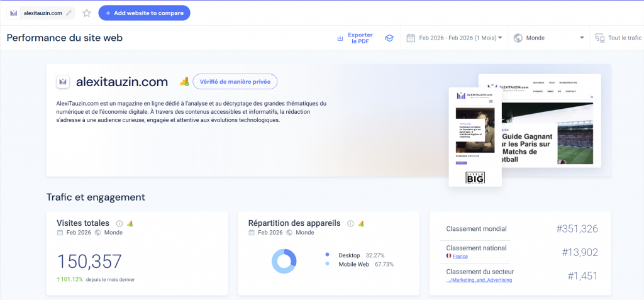644x300 pixels.
Task: Click the mobile site preview thumbnail
Action: (x=475, y=137)
